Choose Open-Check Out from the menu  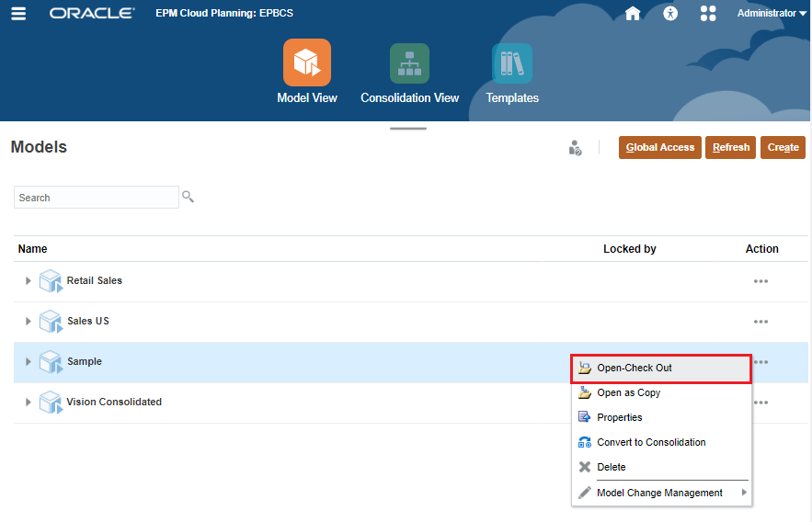661,369
